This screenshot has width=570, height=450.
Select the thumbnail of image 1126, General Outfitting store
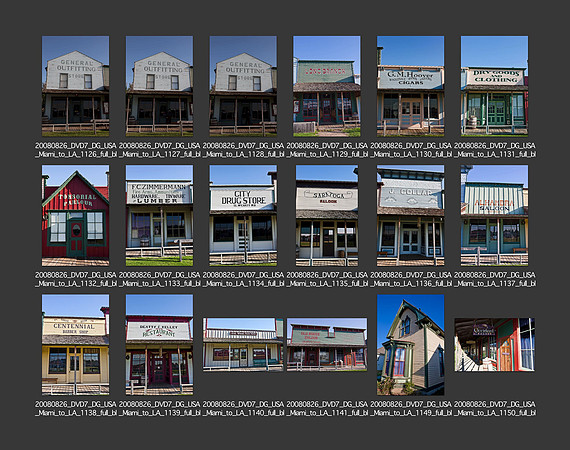75,86
